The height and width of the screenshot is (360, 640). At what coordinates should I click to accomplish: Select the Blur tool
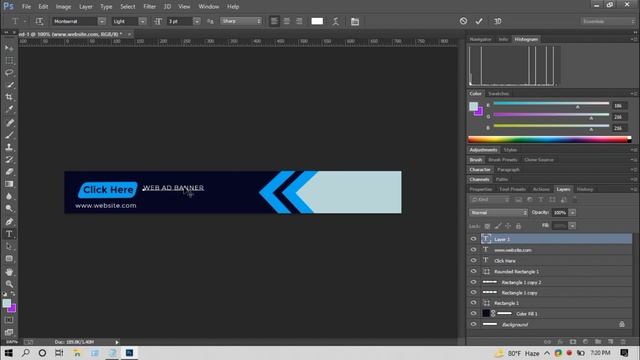tap(9, 196)
